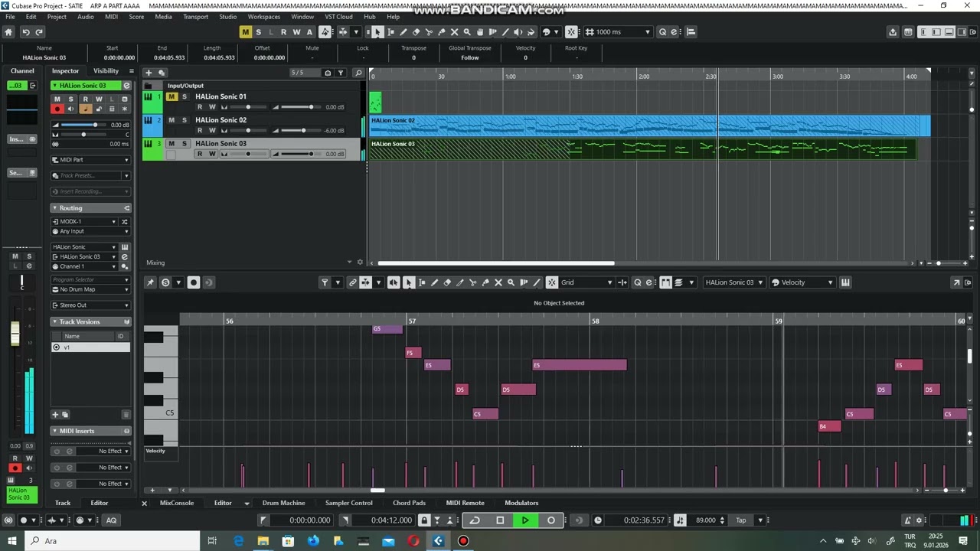Open Cubase icon in Windows taskbar
The height and width of the screenshot is (551, 980).
[x=438, y=541]
